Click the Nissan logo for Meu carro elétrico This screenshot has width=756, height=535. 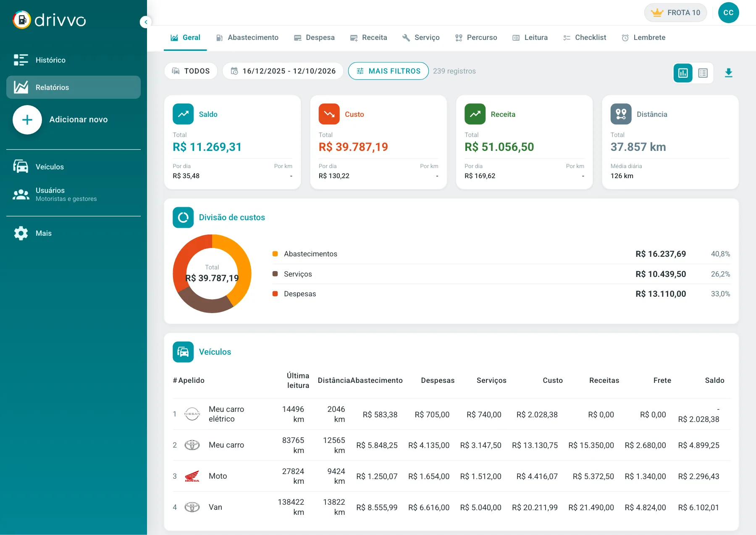tap(192, 414)
